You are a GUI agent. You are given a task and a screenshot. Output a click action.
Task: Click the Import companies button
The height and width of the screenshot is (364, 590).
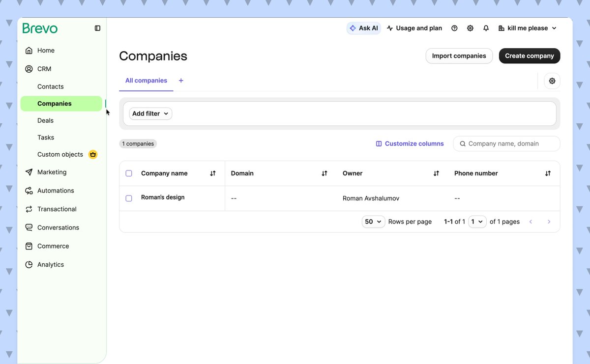coord(459,56)
